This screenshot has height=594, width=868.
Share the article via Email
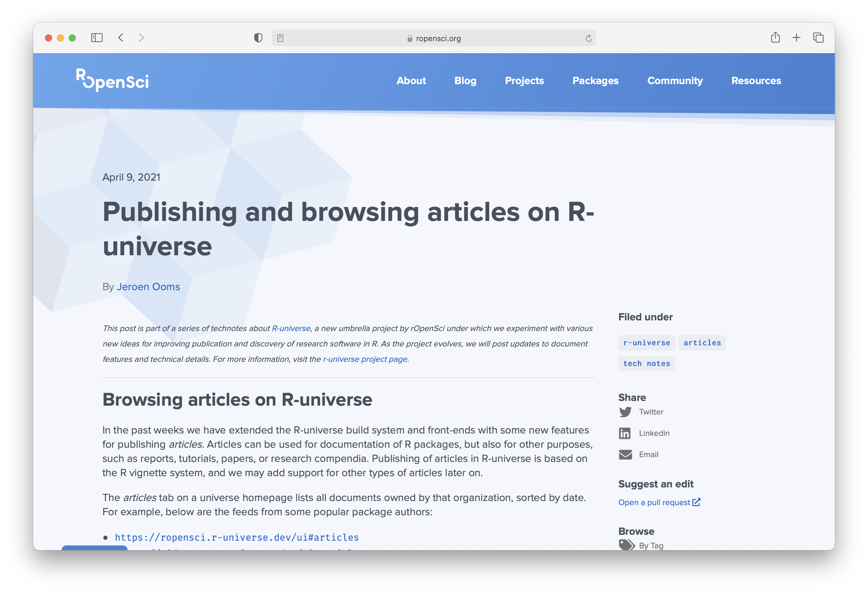(649, 454)
